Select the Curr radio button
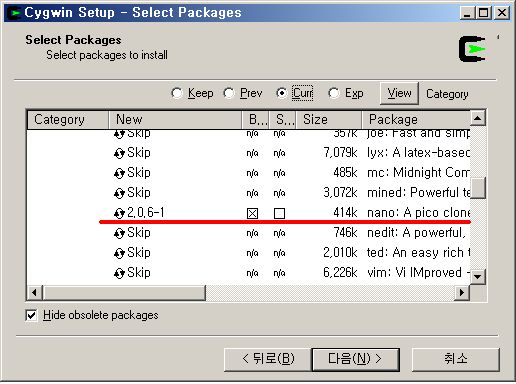The image size is (516, 384). [x=281, y=93]
